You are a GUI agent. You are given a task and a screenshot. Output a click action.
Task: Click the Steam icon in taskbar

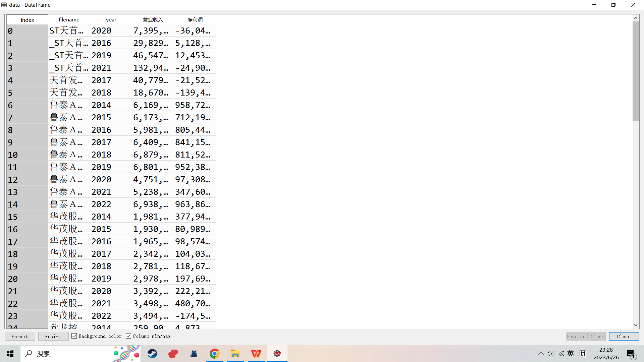click(x=152, y=353)
